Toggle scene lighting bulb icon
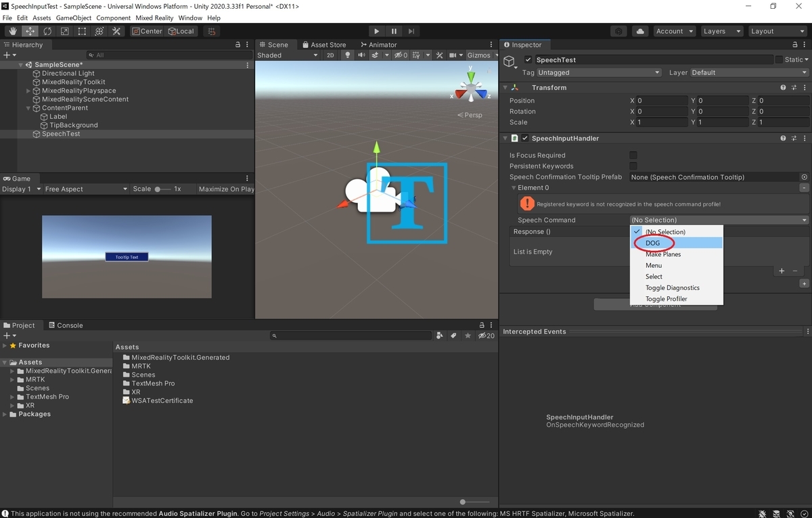Screen dimensions: 812x518 click(348, 55)
